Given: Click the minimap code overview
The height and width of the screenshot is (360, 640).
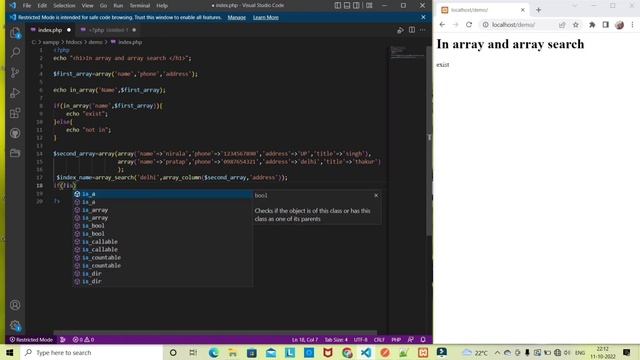Looking at the screenshot, I should [x=407, y=52].
